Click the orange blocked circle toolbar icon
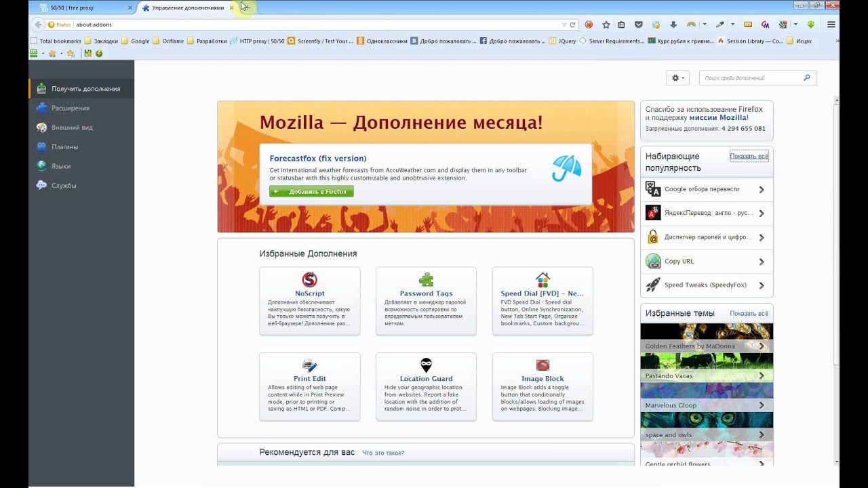868x488 pixels. click(589, 24)
